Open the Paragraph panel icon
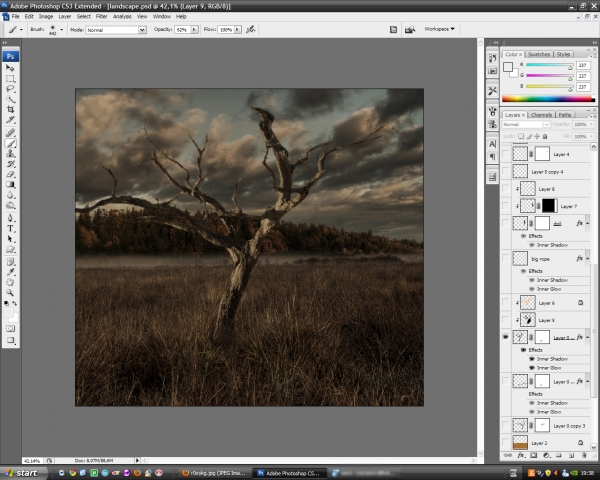Screen dimensions: 600x480 pos(492,157)
